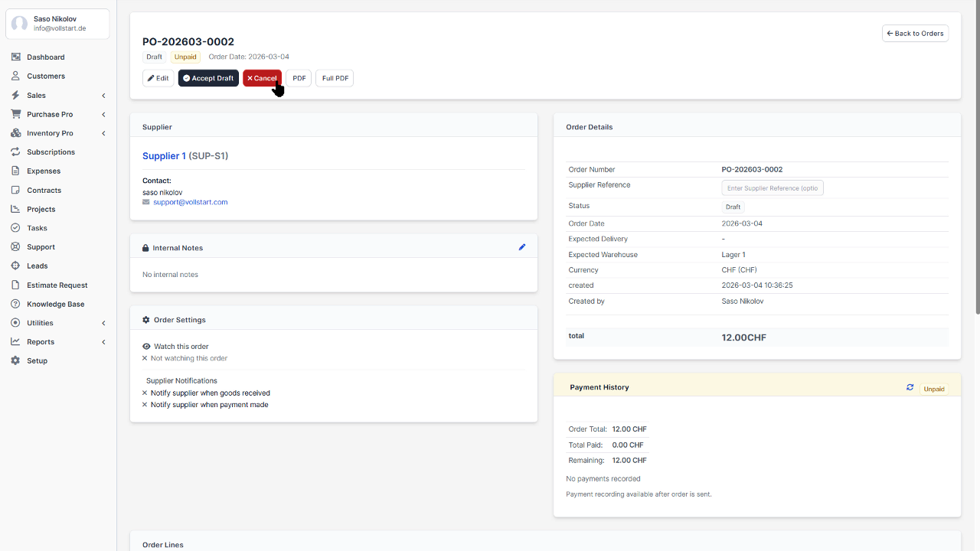Screen dimensions: 980x551
Task: Click the Remaining 12.00 CHF amount
Action: tap(629, 461)
